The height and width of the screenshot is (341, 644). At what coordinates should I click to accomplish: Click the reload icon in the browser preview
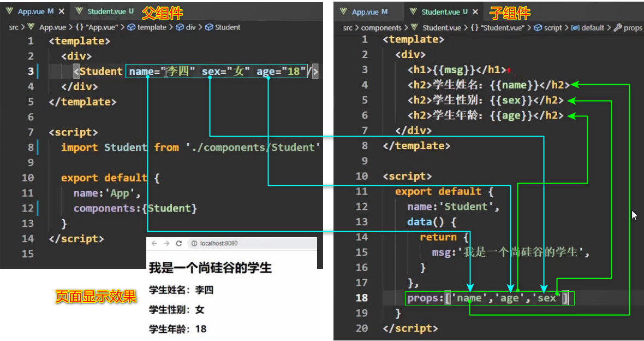(x=178, y=242)
